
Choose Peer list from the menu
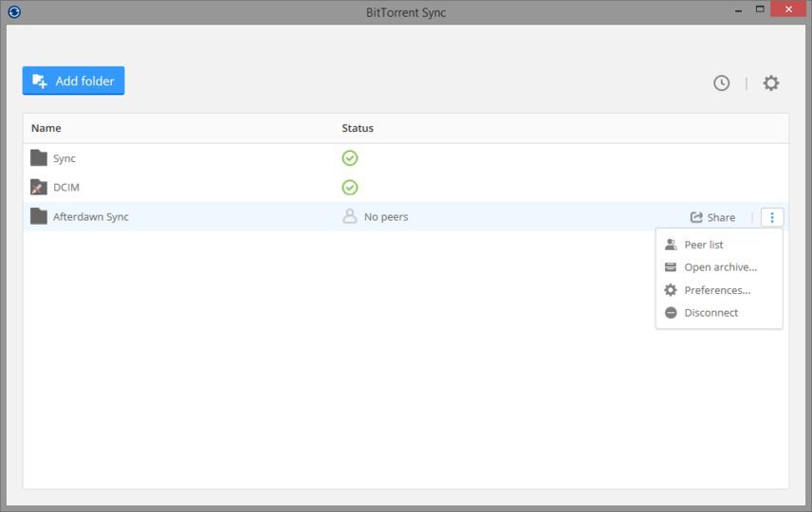719,245
